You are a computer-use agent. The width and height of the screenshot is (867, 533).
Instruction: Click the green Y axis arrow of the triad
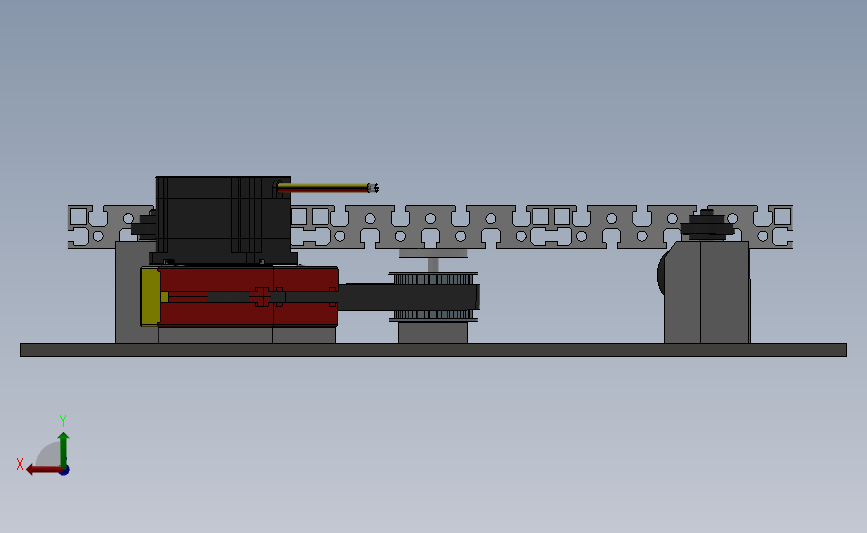[x=63, y=450]
